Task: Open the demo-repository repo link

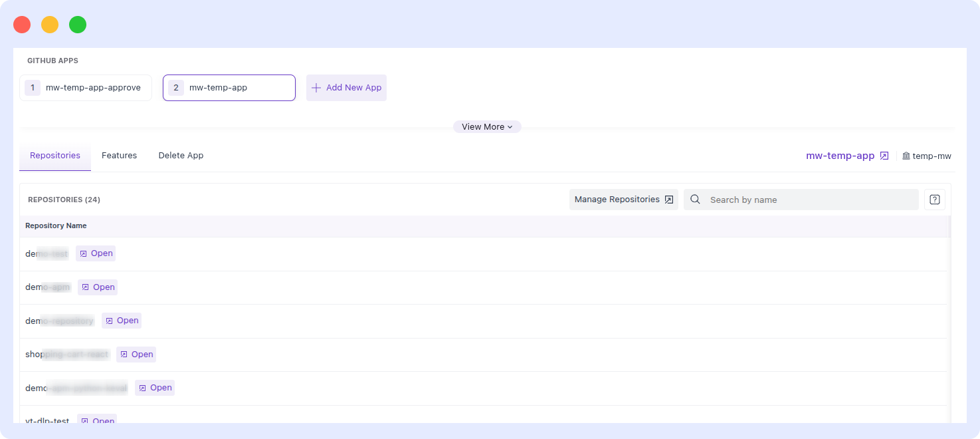Action: click(x=122, y=320)
